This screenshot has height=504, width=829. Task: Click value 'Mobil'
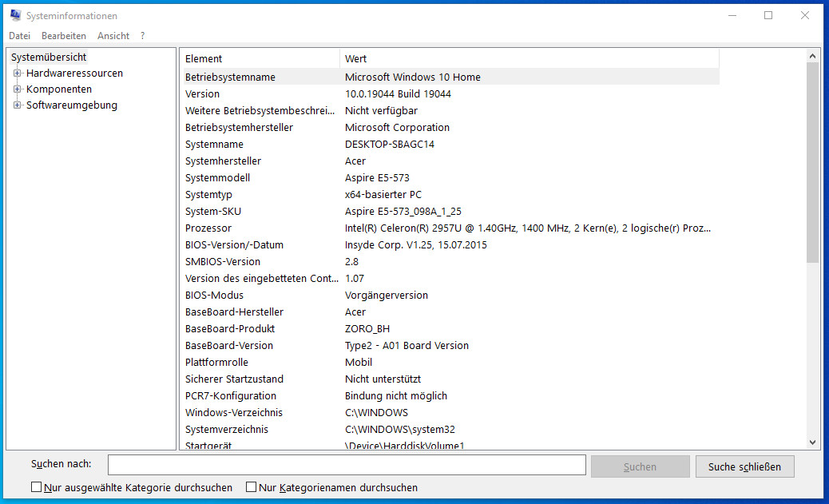coord(359,363)
